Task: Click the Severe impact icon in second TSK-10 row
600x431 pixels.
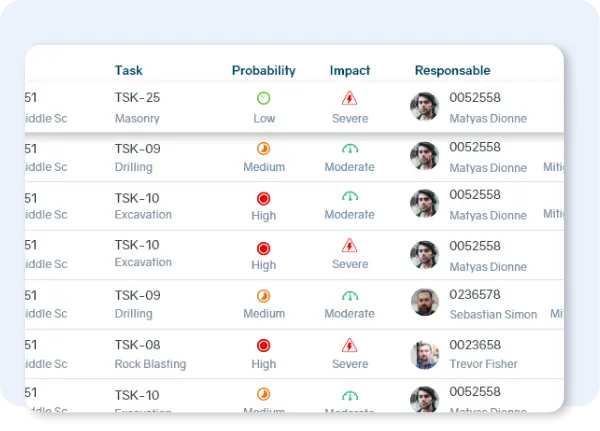Action: tap(350, 246)
